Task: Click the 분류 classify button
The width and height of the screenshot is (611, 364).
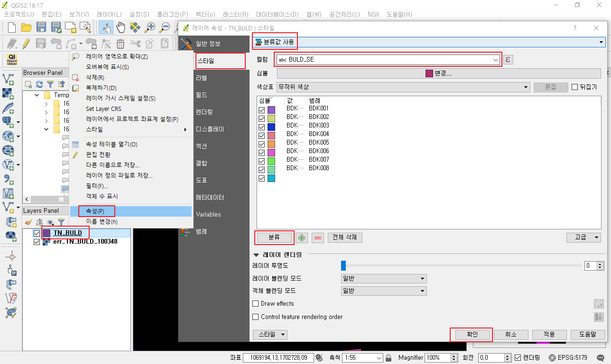Action: click(274, 237)
